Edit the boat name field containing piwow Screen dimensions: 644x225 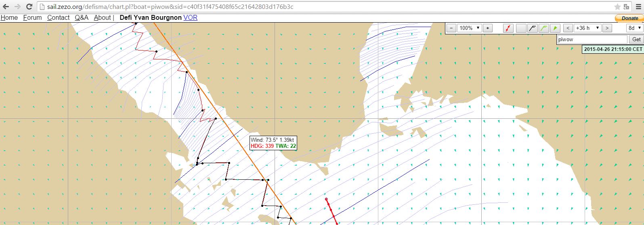point(592,39)
